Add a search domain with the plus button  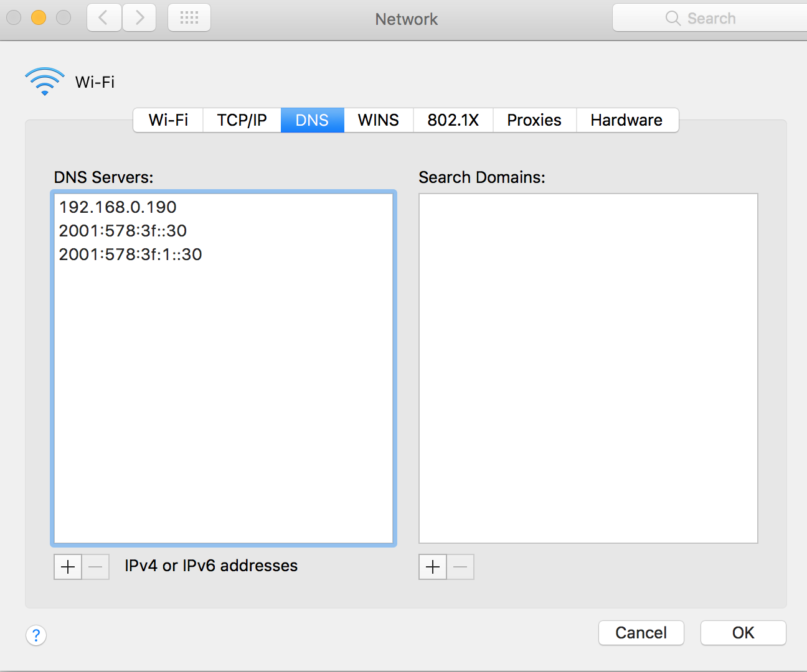[x=433, y=567]
